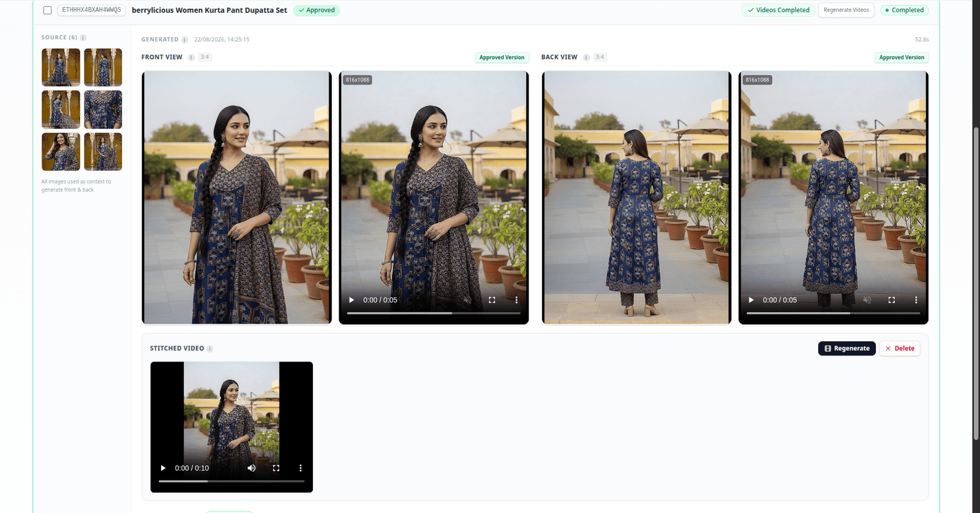Open right source thumbnail in middle row
Screen dimensions: 980x513
tap(103, 110)
